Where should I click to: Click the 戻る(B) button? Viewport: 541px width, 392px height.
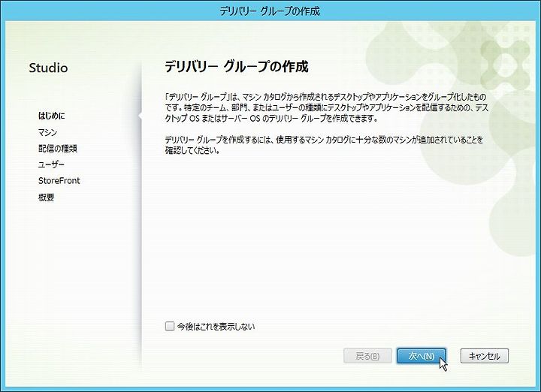(367, 356)
